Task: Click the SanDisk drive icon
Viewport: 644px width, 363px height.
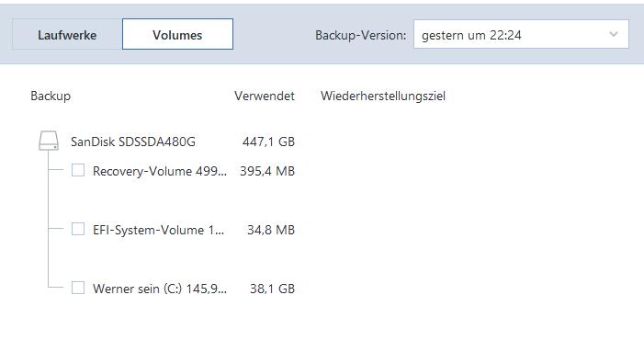Action: (49, 141)
